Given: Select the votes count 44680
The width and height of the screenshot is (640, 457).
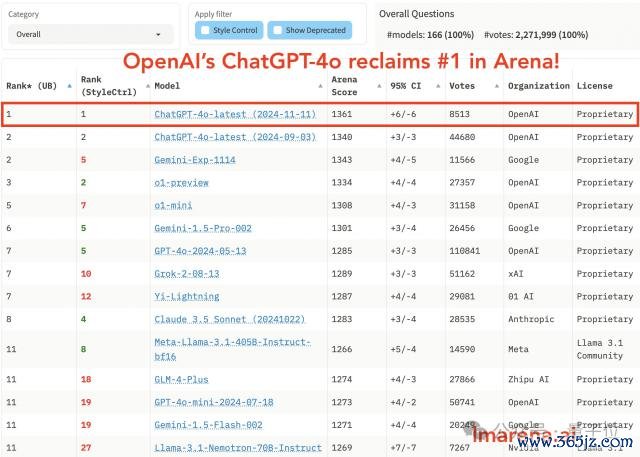Looking at the screenshot, I should [x=462, y=137].
